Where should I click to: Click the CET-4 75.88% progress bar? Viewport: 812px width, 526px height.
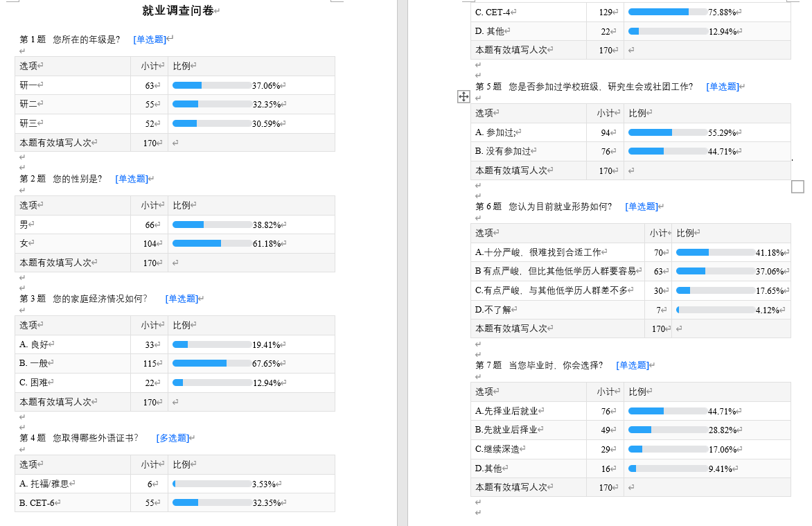point(668,12)
